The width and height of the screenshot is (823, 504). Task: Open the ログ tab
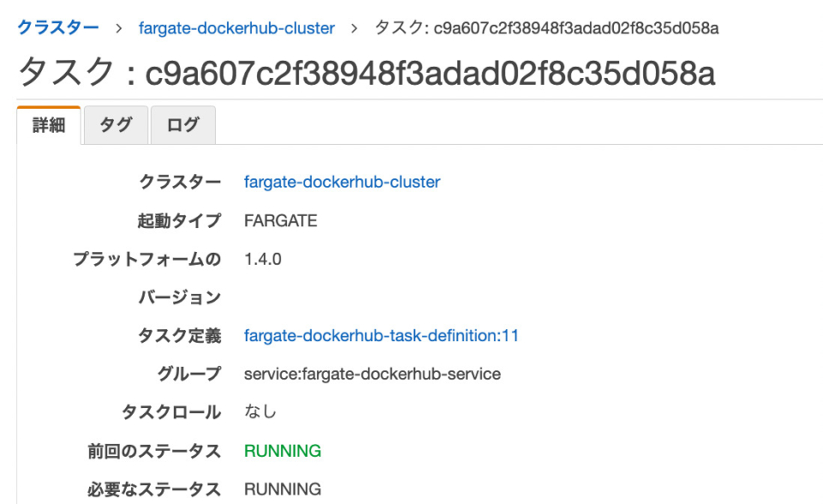click(183, 125)
